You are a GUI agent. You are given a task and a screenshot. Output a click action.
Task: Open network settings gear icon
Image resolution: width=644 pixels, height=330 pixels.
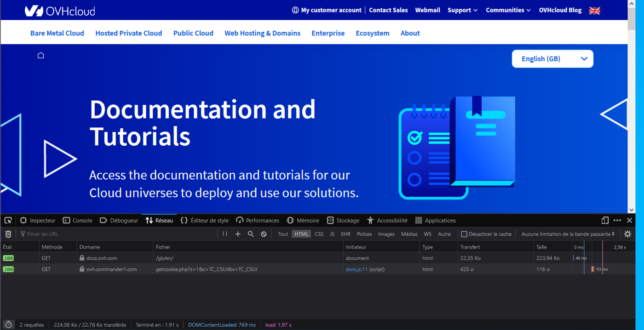627,234
